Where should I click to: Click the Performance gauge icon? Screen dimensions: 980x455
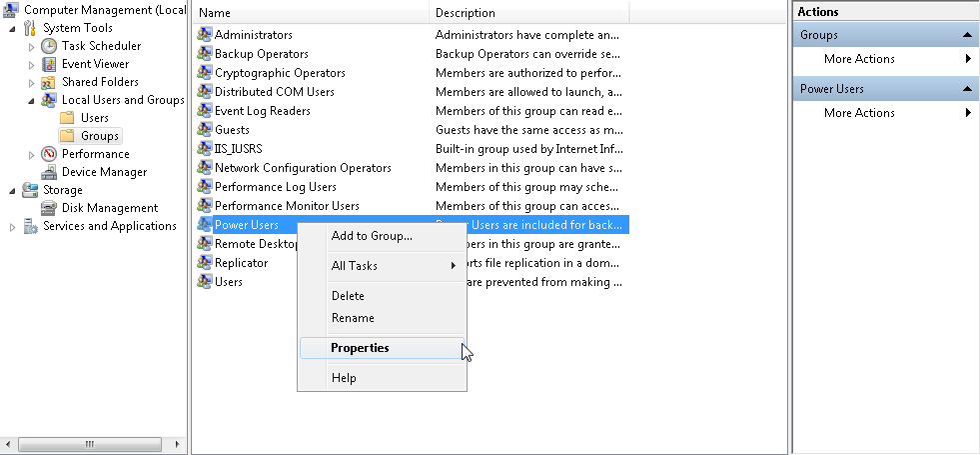point(49,154)
